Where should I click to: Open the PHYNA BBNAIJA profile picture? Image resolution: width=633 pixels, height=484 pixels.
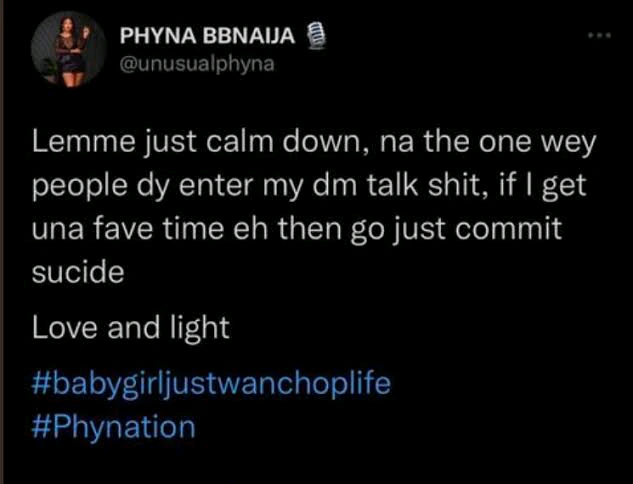click(x=68, y=49)
